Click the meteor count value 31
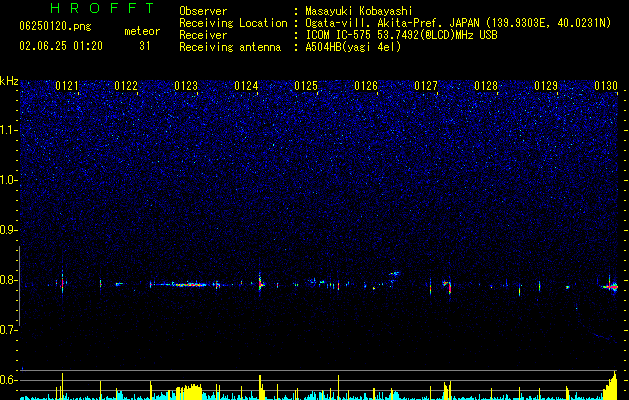 [x=145, y=46]
